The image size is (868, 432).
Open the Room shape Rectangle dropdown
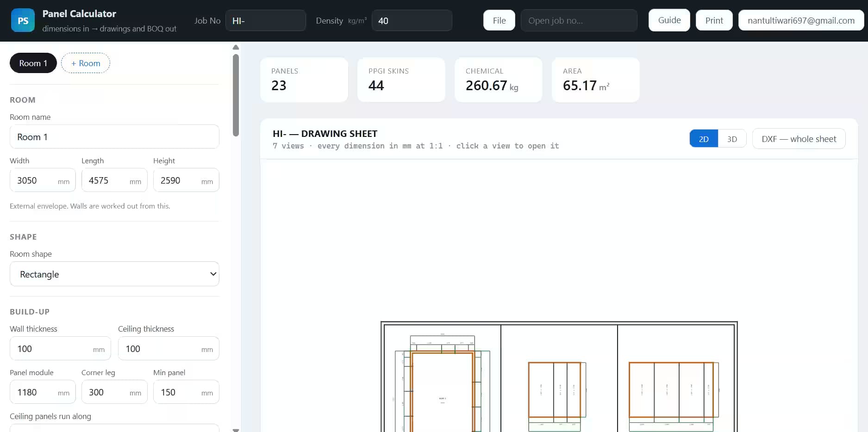click(114, 274)
